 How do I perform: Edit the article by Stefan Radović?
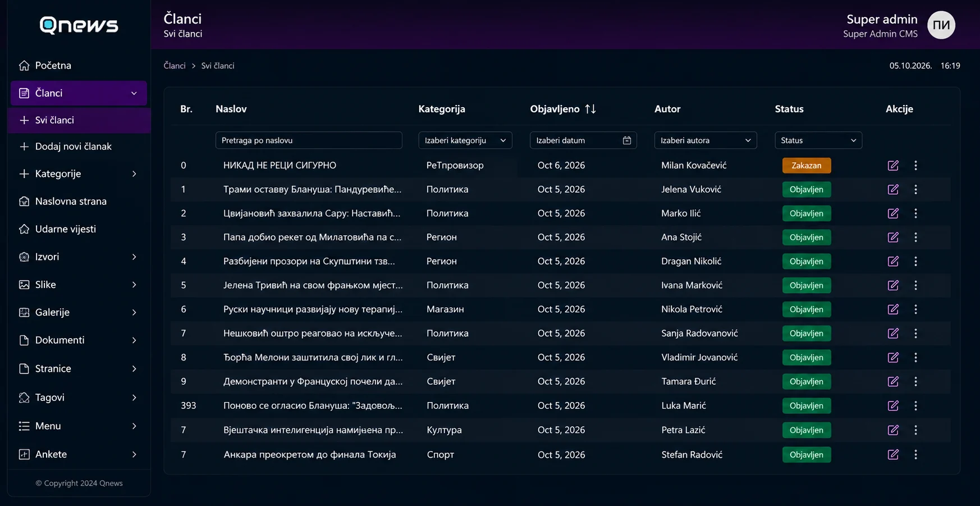(893, 454)
